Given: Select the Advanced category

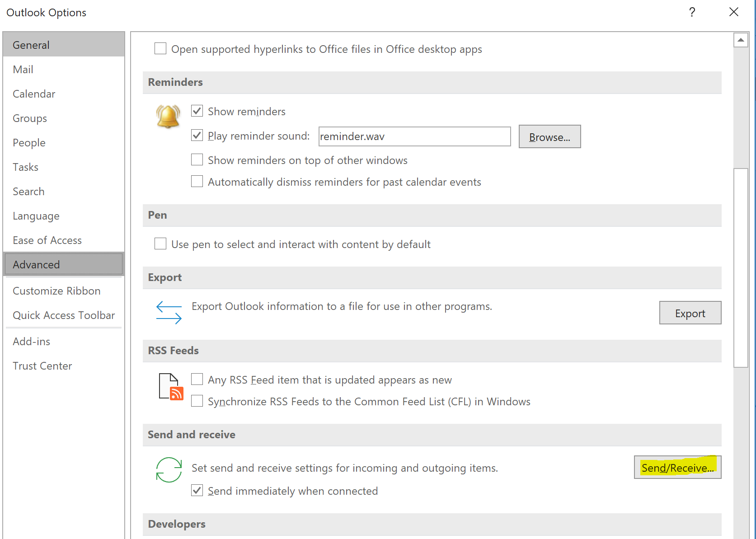Looking at the screenshot, I should click(64, 264).
